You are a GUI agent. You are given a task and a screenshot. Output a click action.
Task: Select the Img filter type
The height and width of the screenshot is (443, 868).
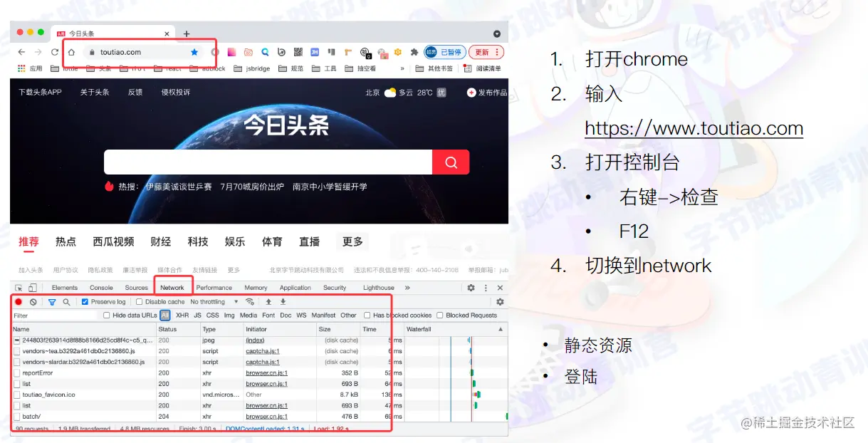pyautogui.click(x=229, y=316)
